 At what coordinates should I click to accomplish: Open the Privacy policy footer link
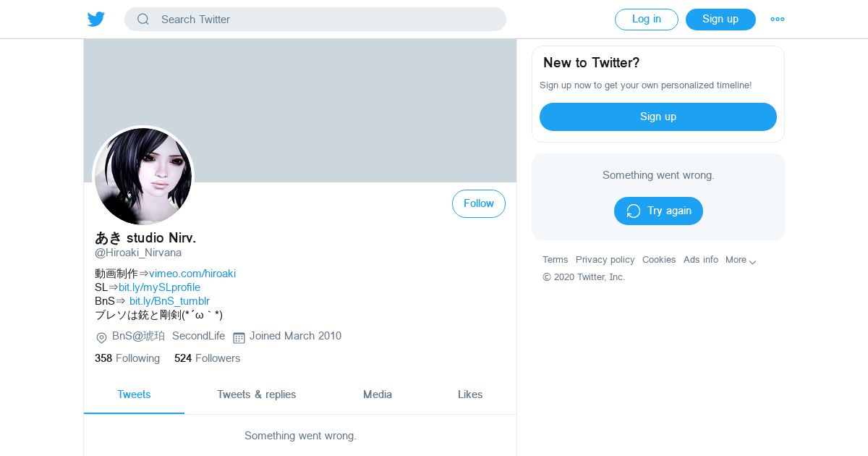coord(605,260)
